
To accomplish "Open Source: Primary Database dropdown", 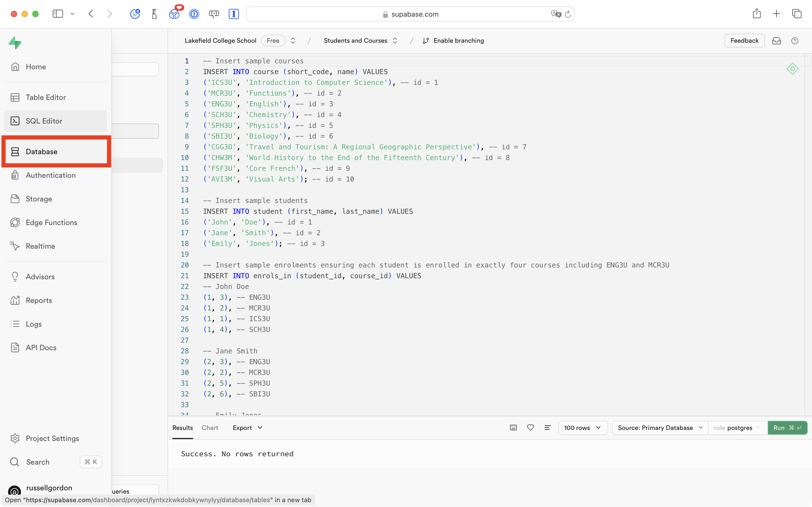I will [660, 428].
